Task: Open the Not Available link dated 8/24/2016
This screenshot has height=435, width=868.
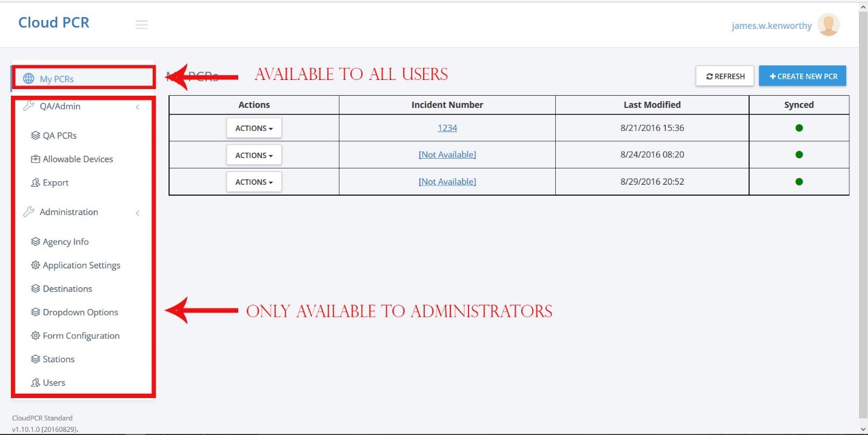Action: pyautogui.click(x=447, y=154)
